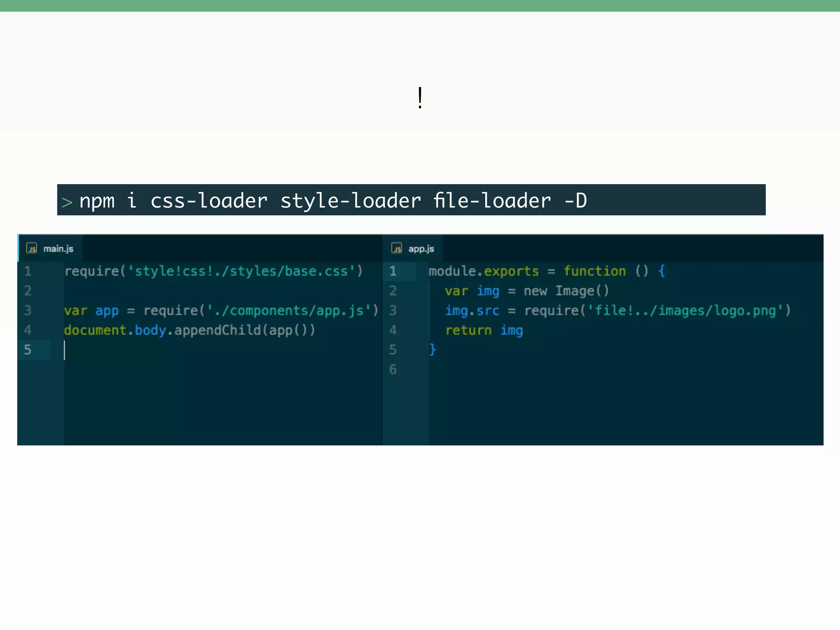Click the 'var app = require' line in main.js
This screenshot has height=630, width=840.
221,310
